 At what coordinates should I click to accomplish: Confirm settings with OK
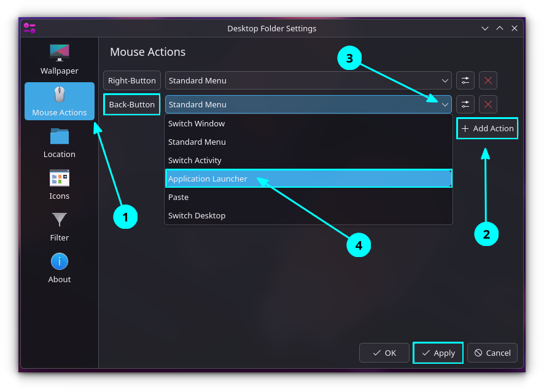click(x=384, y=353)
